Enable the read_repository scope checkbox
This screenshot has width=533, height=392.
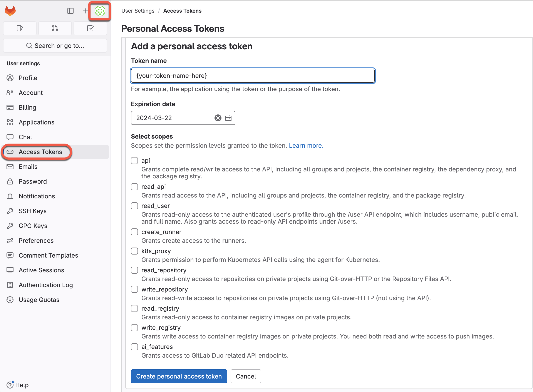coord(134,270)
